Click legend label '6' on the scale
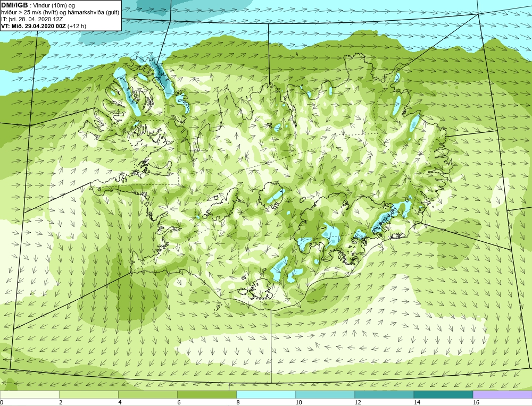 (179, 402)
